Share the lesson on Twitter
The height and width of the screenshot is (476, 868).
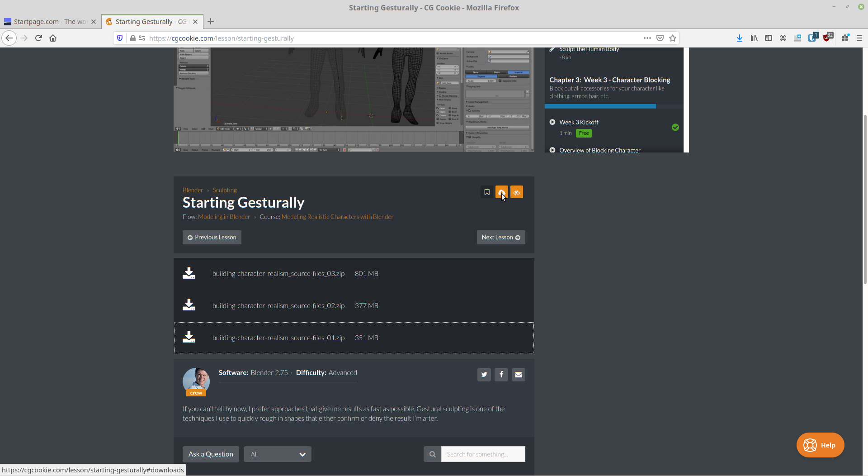coord(484,374)
